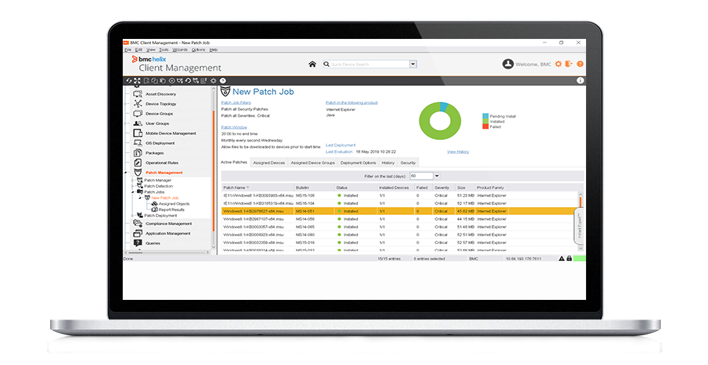Click the full-screen expand toolbar icon

click(137, 80)
